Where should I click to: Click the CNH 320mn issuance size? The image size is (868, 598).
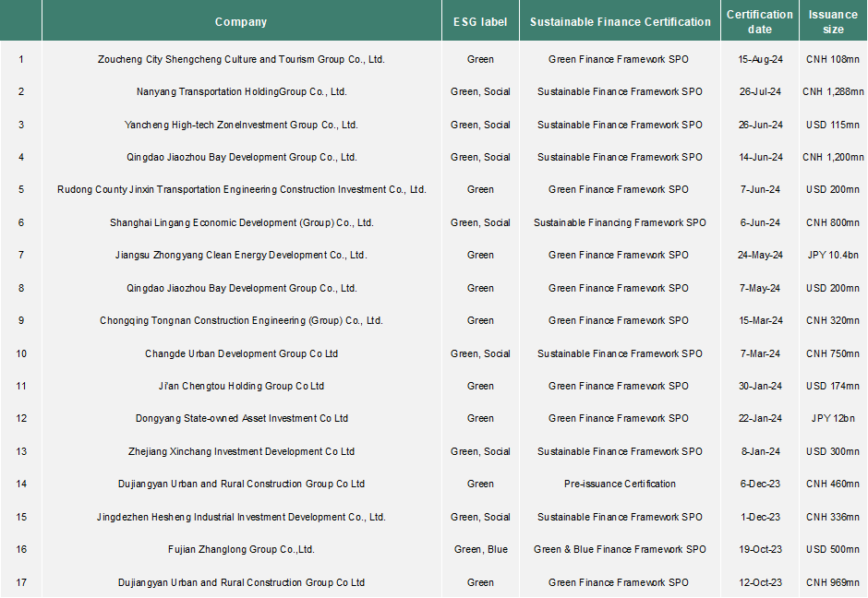pyautogui.click(x=833, y=321)
